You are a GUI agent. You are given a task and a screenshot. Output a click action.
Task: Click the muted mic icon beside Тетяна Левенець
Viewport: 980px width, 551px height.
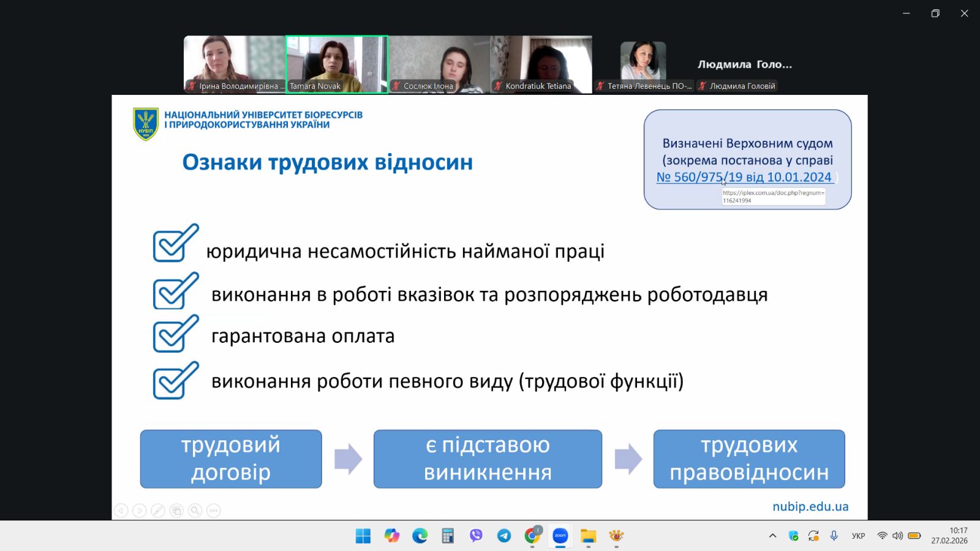point(600,86)
